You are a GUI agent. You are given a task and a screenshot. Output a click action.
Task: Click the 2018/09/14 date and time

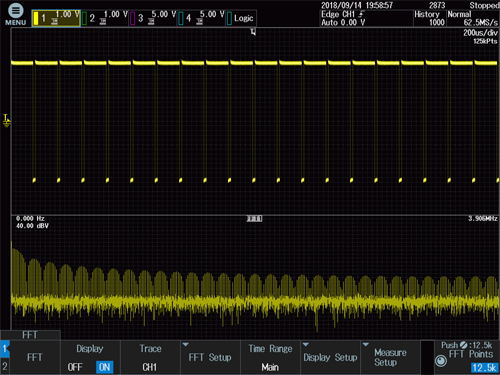[x=357, y=5]
